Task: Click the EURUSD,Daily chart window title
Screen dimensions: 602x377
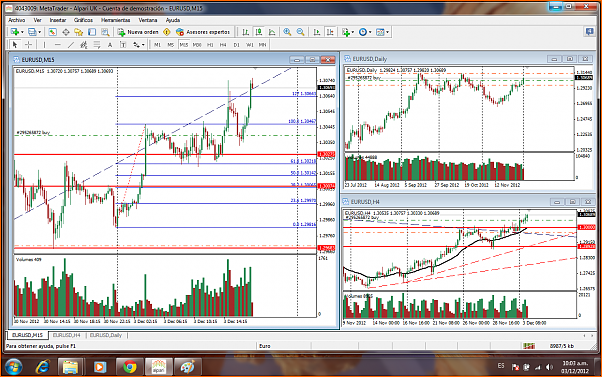Action: [x=370, y=59]
